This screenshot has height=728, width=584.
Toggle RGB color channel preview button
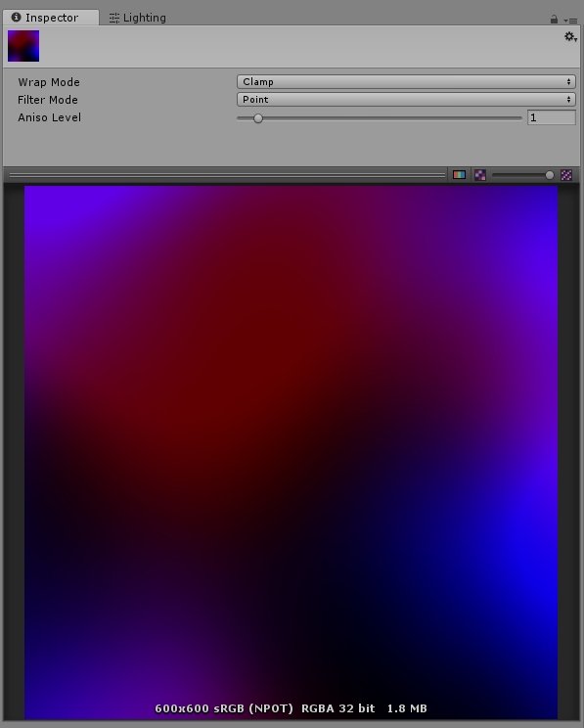coord(459,175)
